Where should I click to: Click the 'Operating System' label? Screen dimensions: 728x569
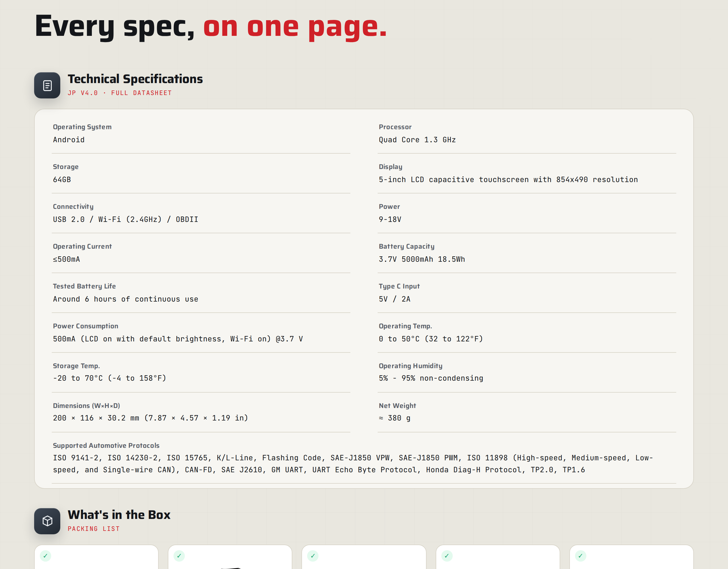pos(82,127)
